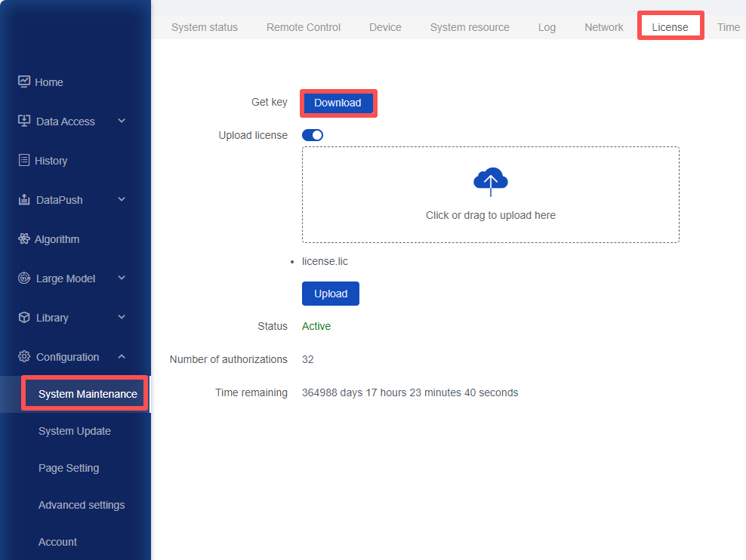Expand the DataPush chevron
Viewport: 746px width, 560px height.
point(122,199)
